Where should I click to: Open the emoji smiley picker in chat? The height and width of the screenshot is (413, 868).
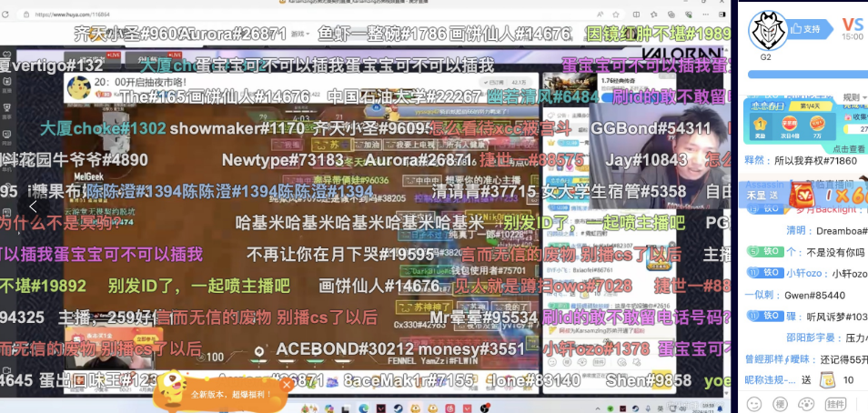coord(754,402)
